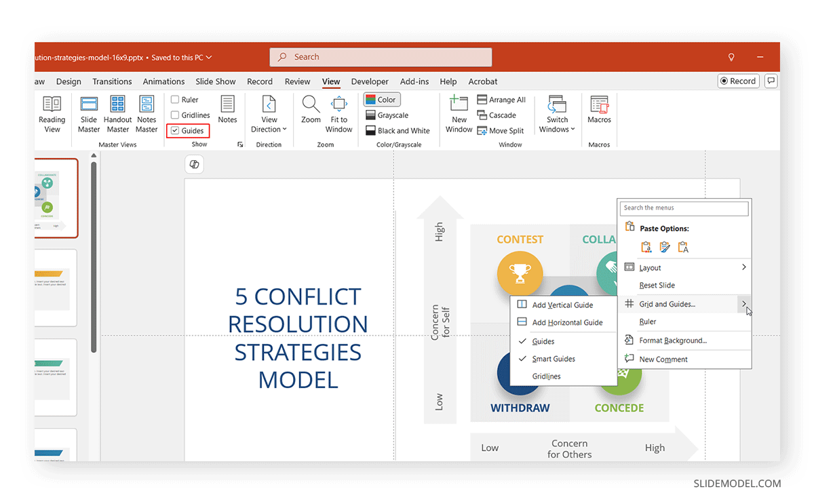This screenshot has width=814, height=504.
Task: Click Arrange All windows
Action: pyautogui.click(x=501, y=100)
